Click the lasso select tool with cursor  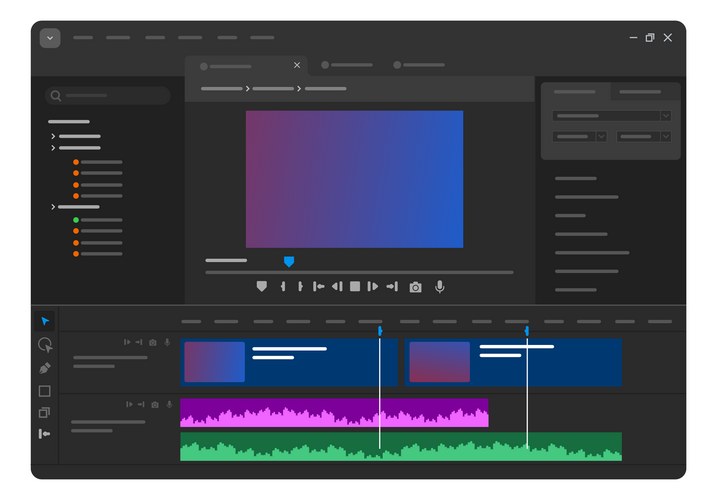tap(45, 345)
